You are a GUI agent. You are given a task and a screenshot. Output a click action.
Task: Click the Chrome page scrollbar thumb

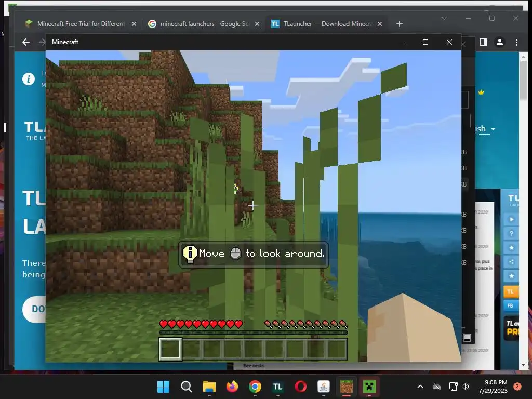523,81
